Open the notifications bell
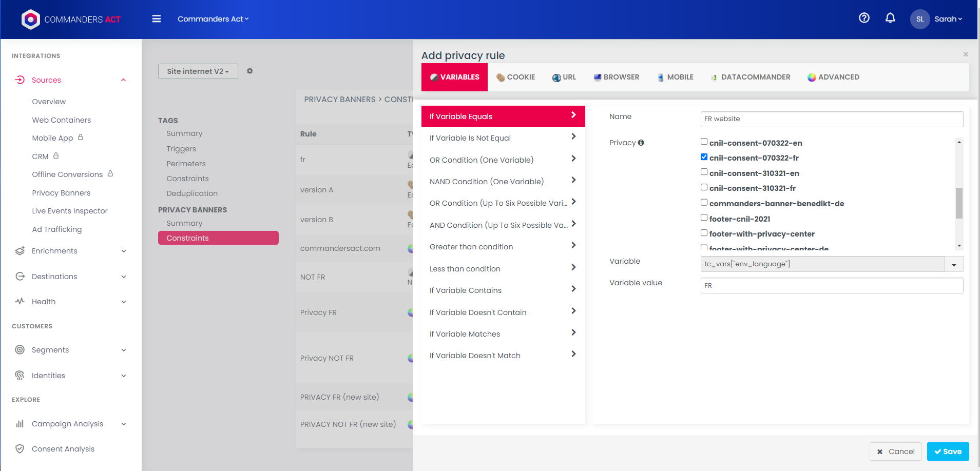This screenshot has height=471, width=980. click(x=890, y=18)
